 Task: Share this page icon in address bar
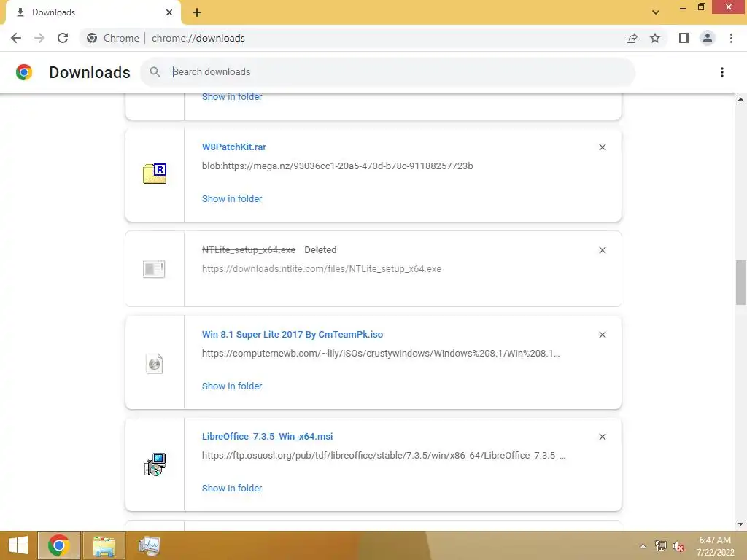pos(632,38)
